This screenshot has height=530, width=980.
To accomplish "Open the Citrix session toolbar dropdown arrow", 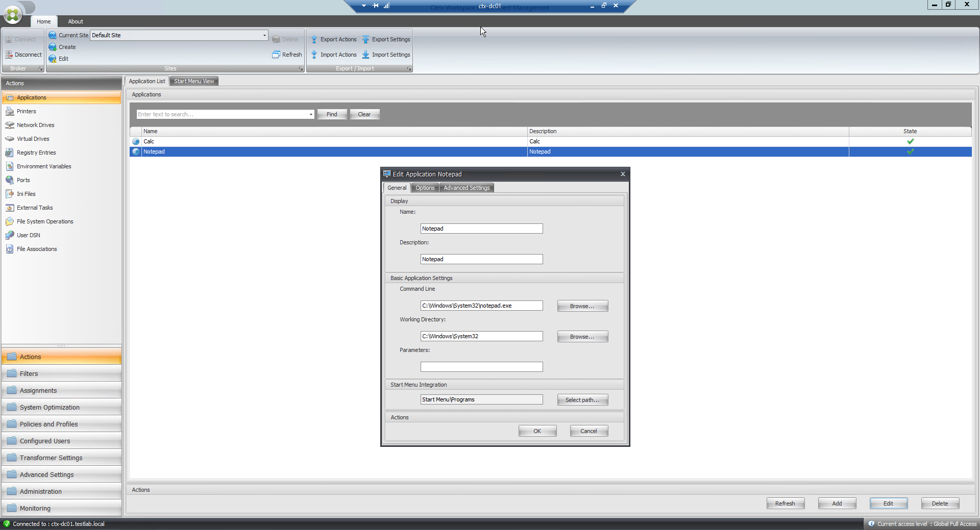I will [x=364, y=6].
